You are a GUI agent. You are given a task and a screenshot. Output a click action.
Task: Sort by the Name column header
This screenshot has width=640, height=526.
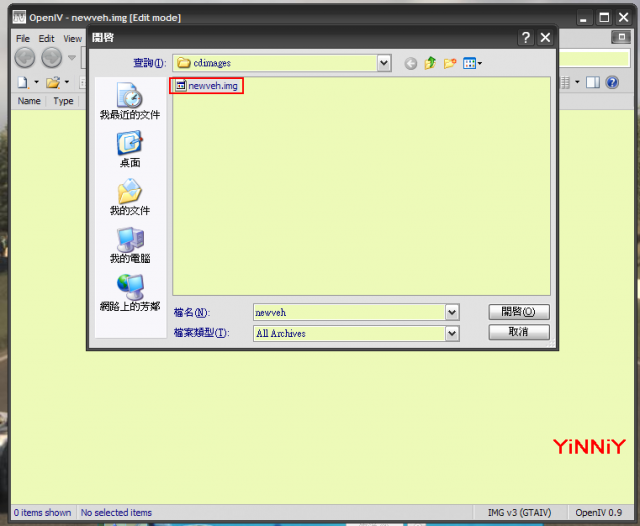pyautogui.click(x=29, y=101)
